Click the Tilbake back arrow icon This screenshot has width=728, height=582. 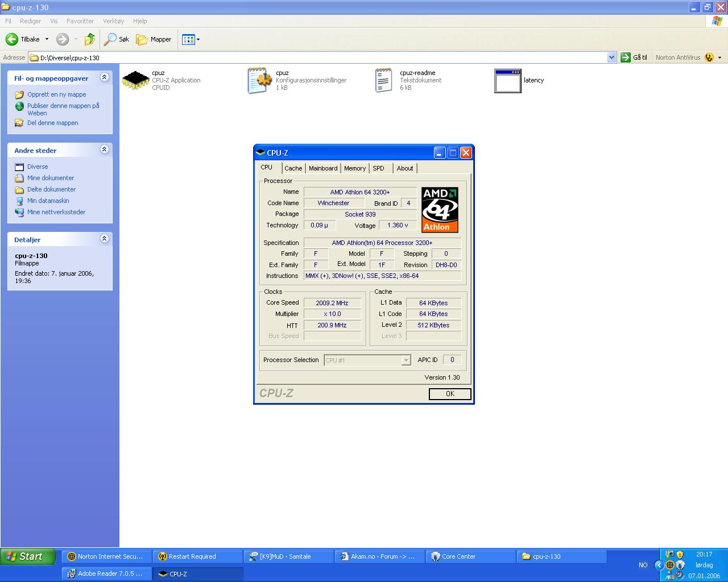pyautogui.click(x=12, y=39)
